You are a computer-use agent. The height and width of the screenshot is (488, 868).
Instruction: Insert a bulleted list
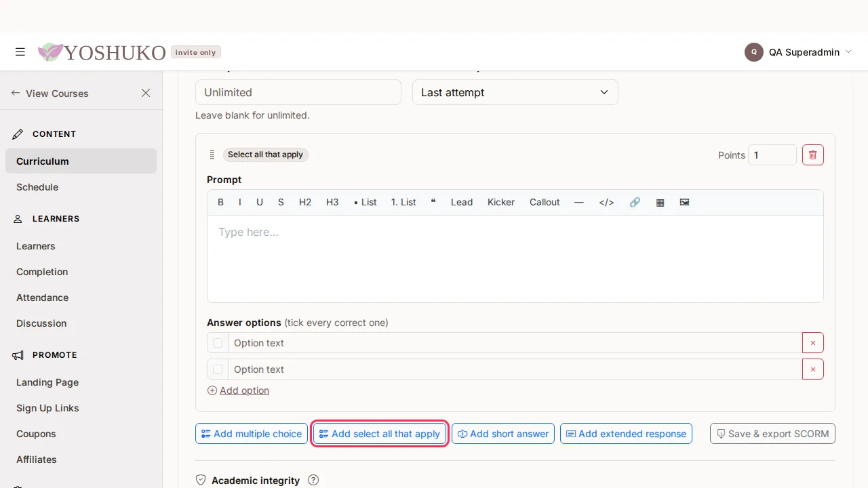point(366,202)
